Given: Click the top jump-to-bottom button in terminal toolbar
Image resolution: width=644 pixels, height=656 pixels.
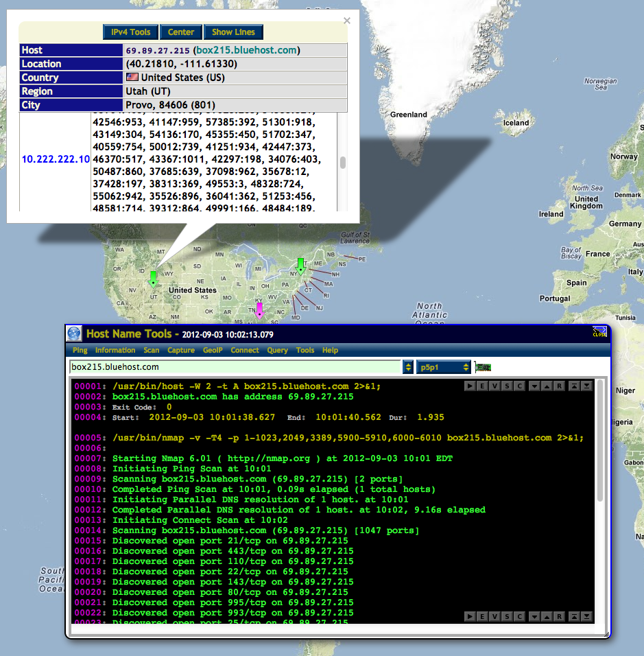Looking at the screenshot, I should click(x=586, y=386).
